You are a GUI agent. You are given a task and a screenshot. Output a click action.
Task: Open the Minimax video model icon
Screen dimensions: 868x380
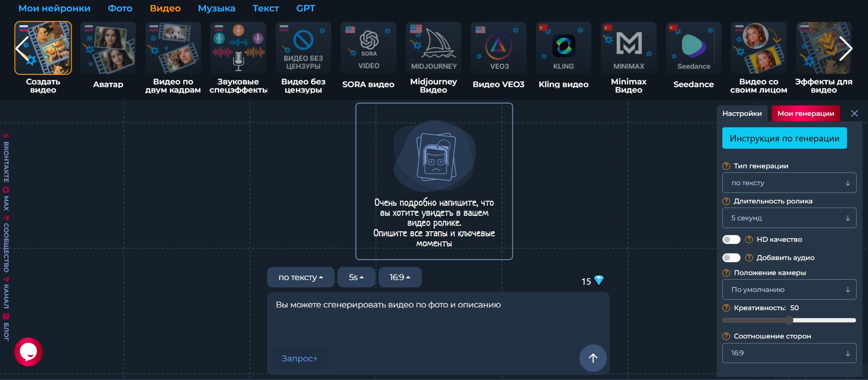[629, 48]
